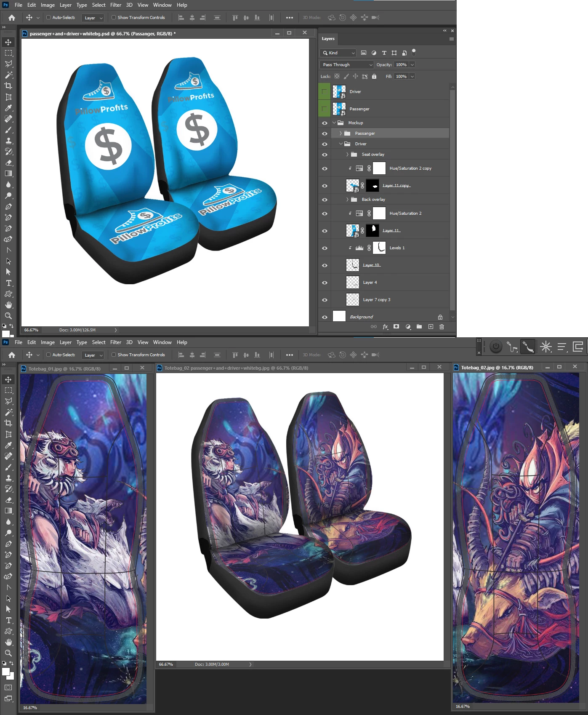The height and width of the screenshot is (715, 588).
Task: Select the Clone Stamp tool in the passenger+and+driver.psd window
Action: tap(8, 141)
